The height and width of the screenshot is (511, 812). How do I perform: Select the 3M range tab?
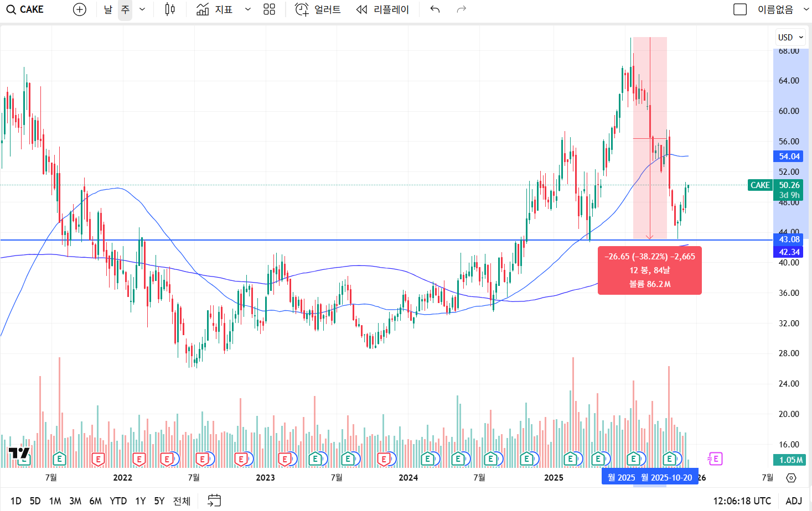coord(75,500)
